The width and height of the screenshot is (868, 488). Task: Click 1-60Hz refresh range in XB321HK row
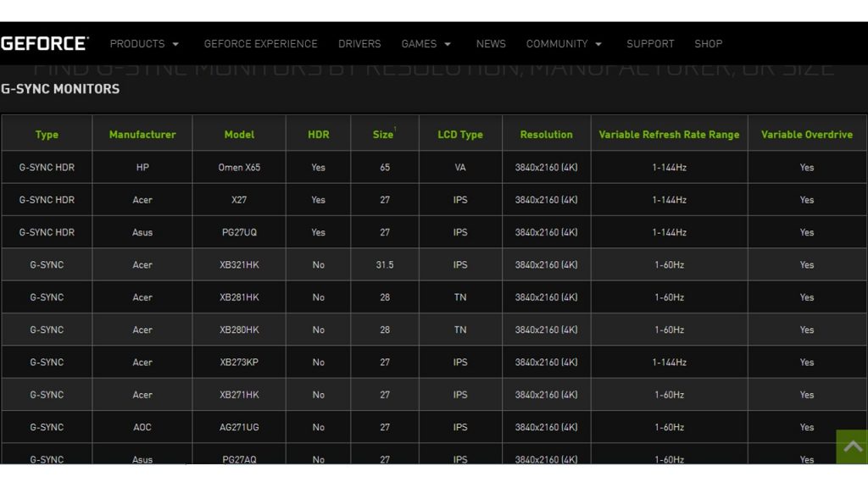click(670, 265)
